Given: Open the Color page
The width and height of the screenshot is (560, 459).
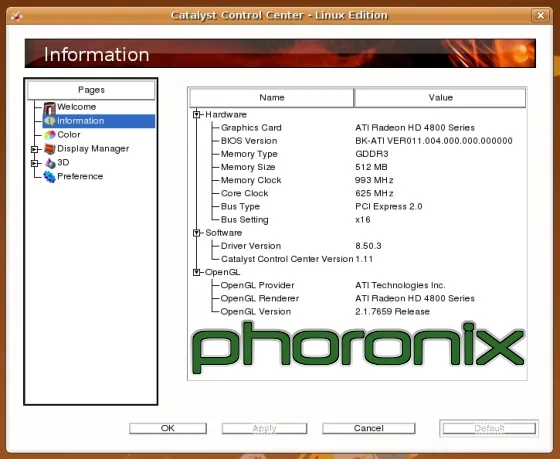Looking at the screenshot, I should pos(69,135).
